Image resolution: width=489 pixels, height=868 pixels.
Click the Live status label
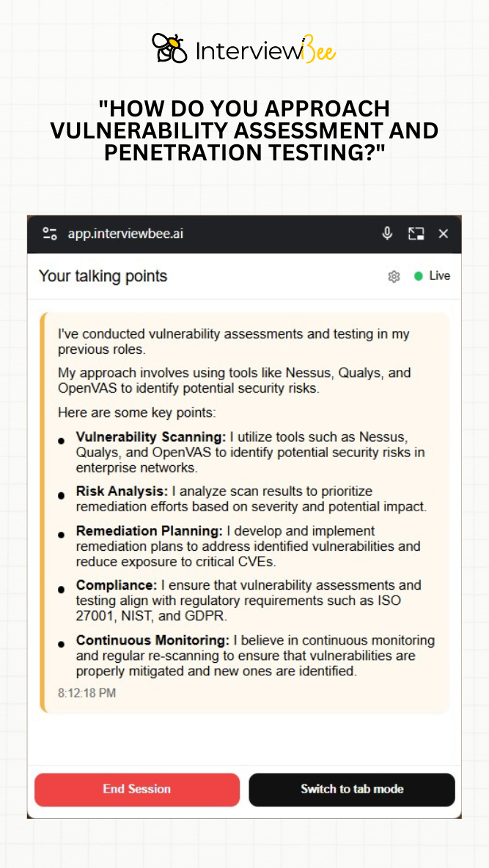[440, 276]
